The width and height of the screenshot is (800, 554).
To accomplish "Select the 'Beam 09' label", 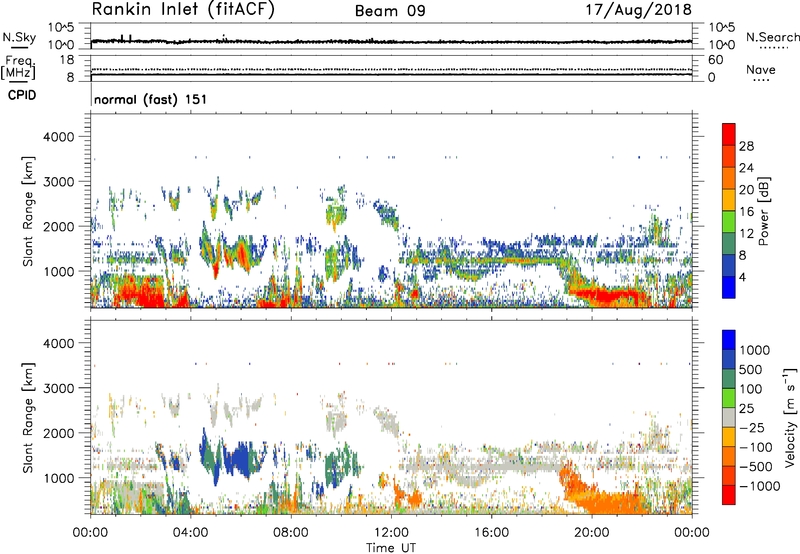I will (x=390, y=11).
